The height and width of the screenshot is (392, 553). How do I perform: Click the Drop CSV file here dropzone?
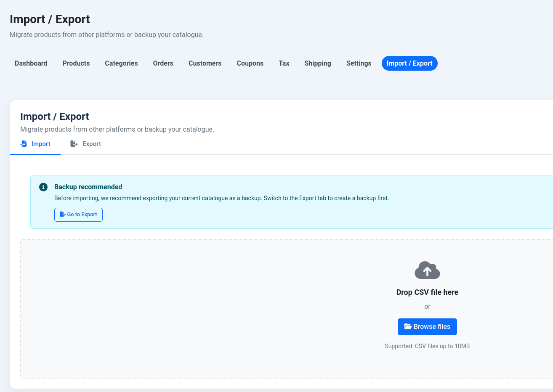coord(210,309)
